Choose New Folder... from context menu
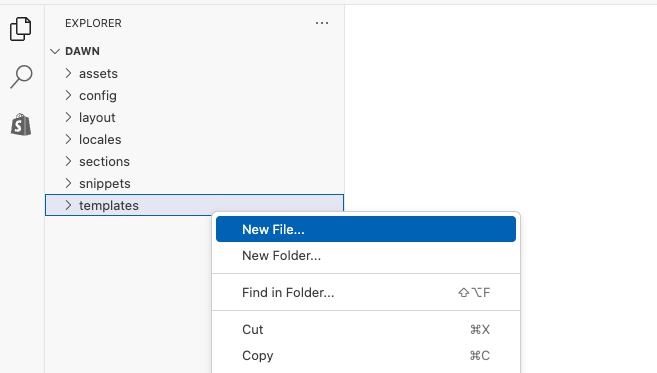Image resolution: width=657 pixels, height=373 pixels. 366,255
